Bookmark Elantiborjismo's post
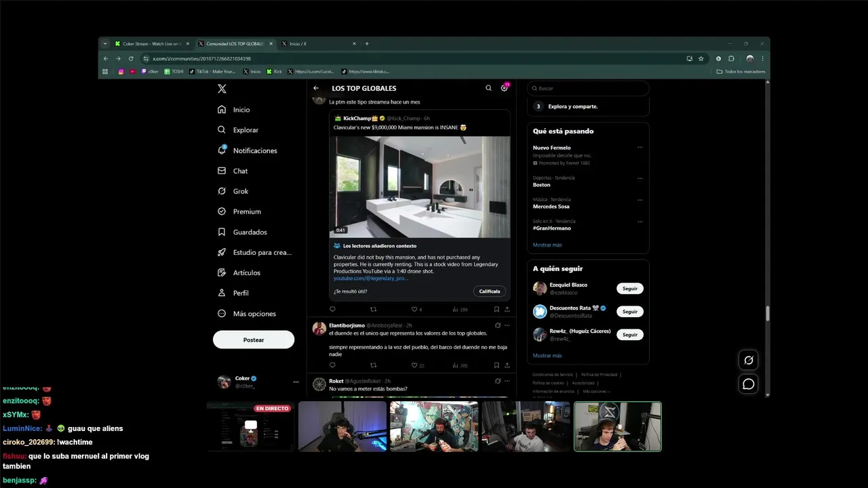868x488 pixels. coord(496,365)
